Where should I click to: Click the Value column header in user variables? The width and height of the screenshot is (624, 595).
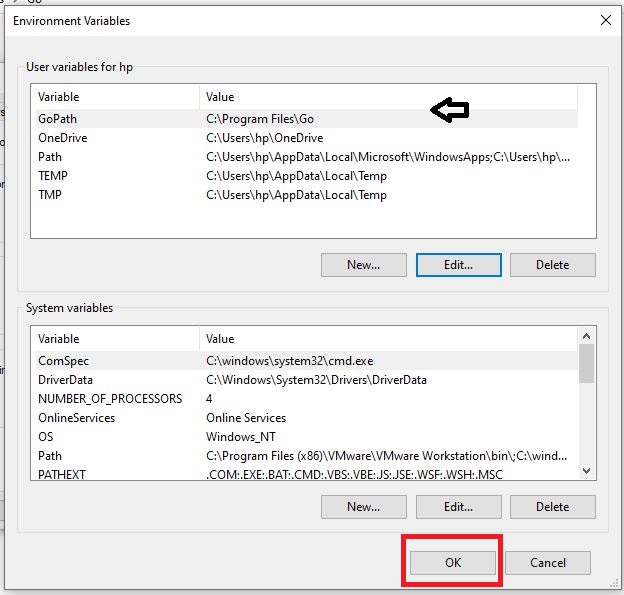388,97
